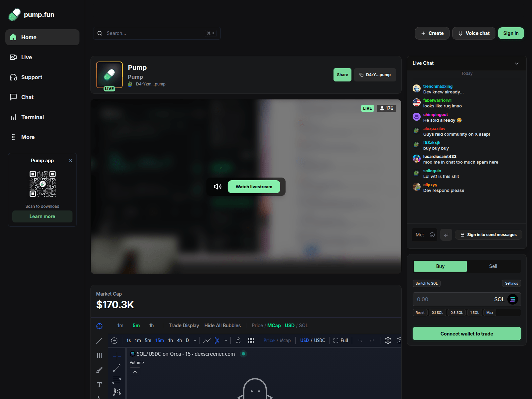The image size is (532, 399).
Task: Focus the Search field
Action: (157, 33)
